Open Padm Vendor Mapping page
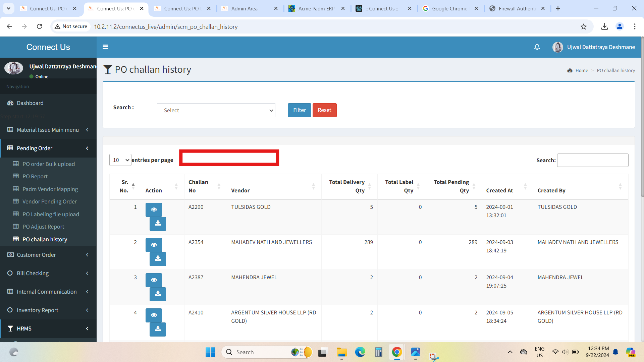Viewport: 644px width, 362px height. coord(50,189)
